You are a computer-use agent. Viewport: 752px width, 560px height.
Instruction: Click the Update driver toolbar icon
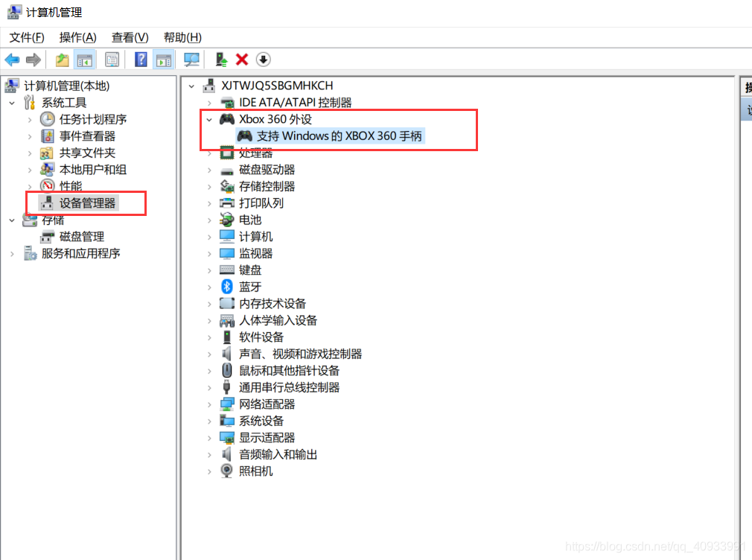pyautogui.click(x=220, y=60)
